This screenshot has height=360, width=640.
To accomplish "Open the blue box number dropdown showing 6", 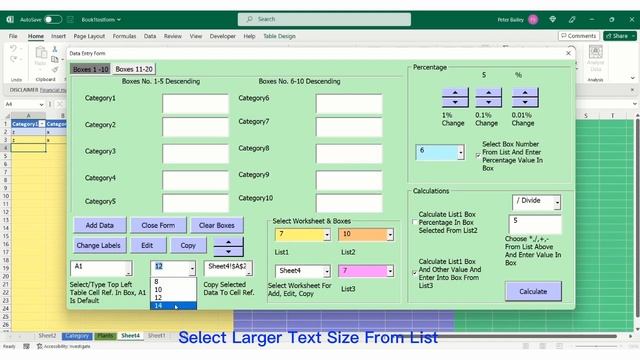I will click(x=460, y=153).
